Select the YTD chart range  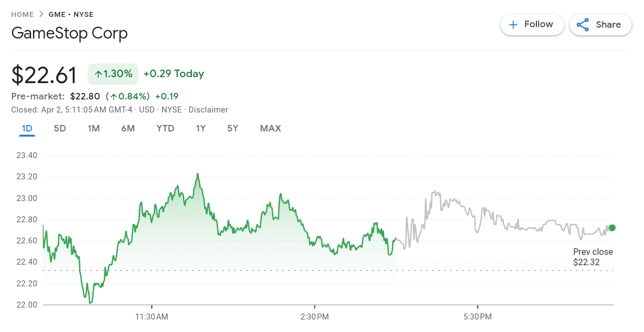[165, 128]
